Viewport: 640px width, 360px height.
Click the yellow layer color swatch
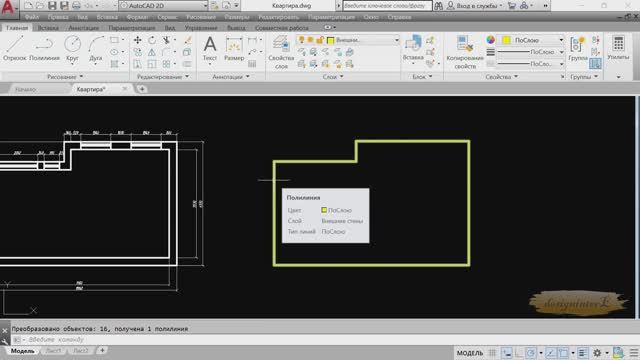tap(331, 40)
